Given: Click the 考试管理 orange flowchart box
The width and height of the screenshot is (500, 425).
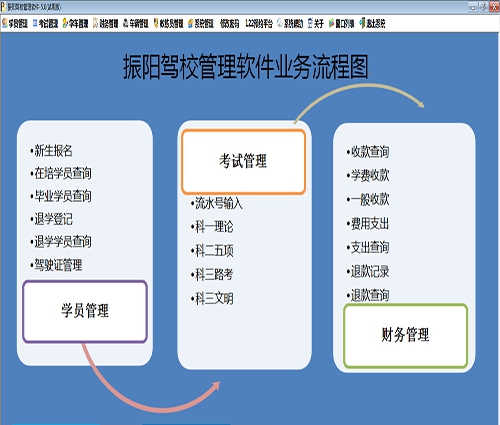Looking at the screenshot, I should pyautogui.click(x=244, y=162).
